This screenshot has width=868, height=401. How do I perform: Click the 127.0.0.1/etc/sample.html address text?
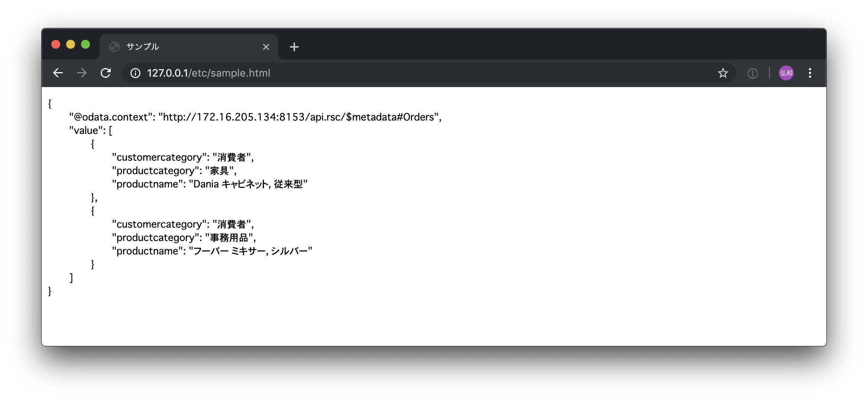pos(209,73)
